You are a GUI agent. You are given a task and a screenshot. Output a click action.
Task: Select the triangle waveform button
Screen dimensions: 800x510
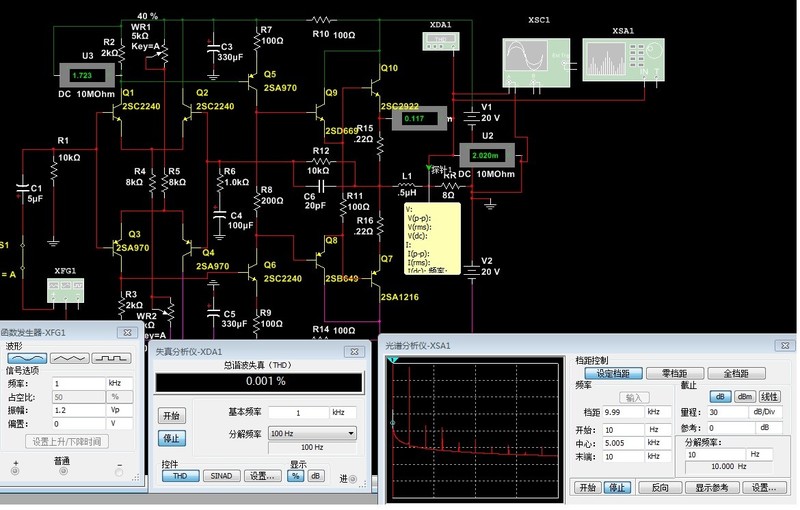(x=69, y=357)
